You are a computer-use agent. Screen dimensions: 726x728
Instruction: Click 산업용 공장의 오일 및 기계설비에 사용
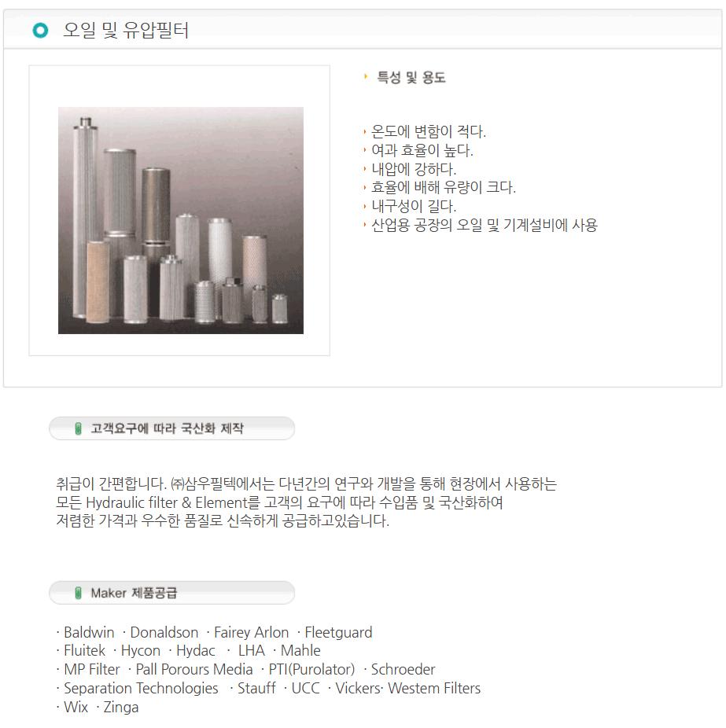485,225
